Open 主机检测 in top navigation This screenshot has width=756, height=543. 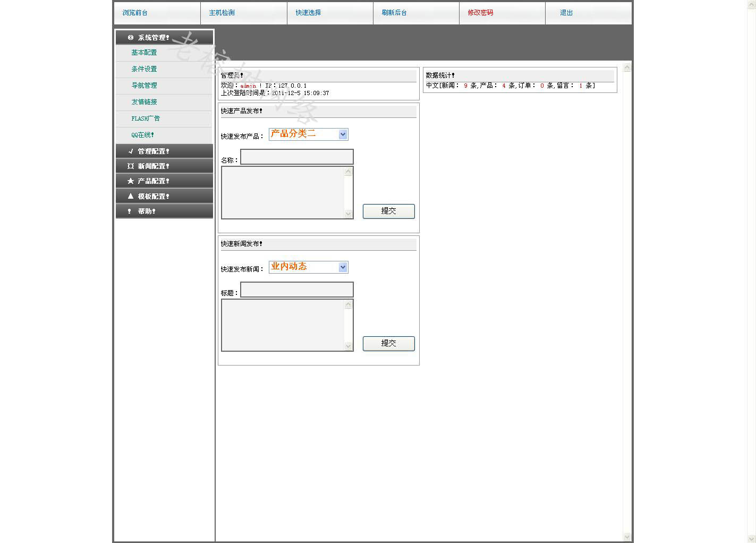[x=222, y=13]
